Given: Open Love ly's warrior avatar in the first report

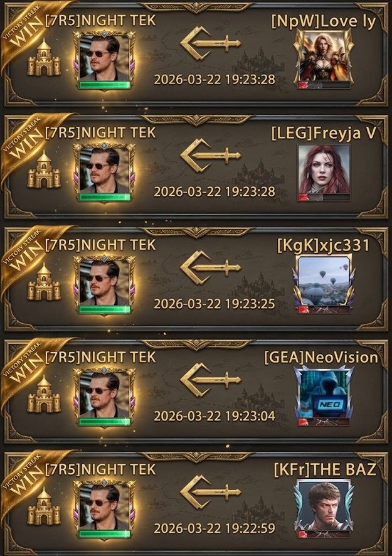Looking at the screenshot, I should 324,59.
